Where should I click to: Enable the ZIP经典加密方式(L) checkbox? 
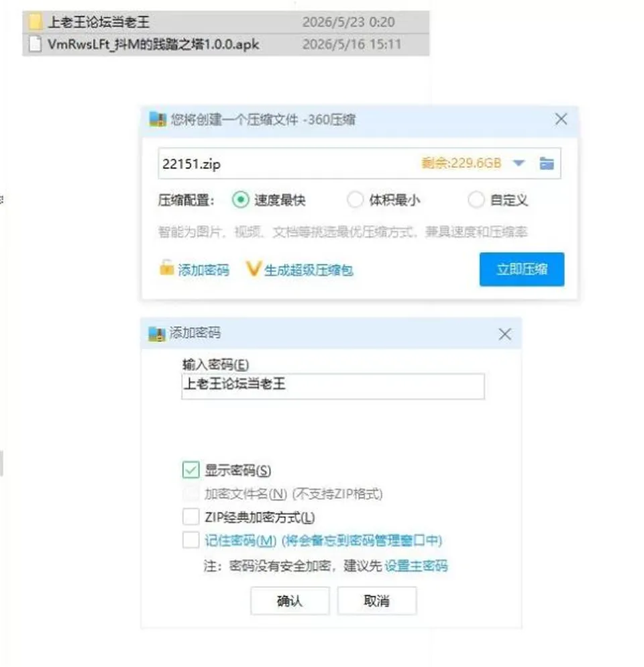tap(191, 517)
